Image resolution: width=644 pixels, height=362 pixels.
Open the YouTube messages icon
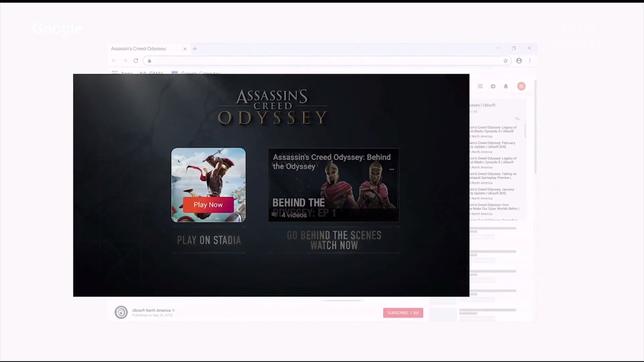[493, 86]
